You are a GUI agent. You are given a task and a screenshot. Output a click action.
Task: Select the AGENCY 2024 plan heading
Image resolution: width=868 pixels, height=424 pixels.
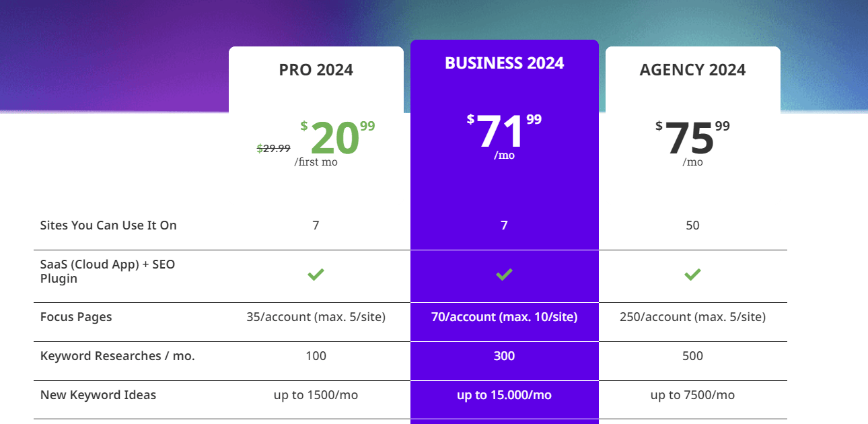click(692, 70)
